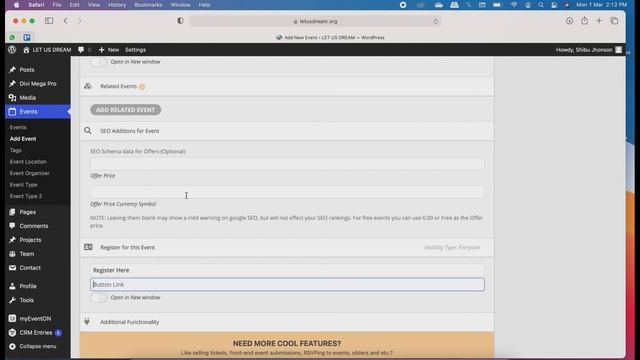This screenshot has height=360, width=640.
Task: Open the Event Type submenu link
Action: click(24, 184)
